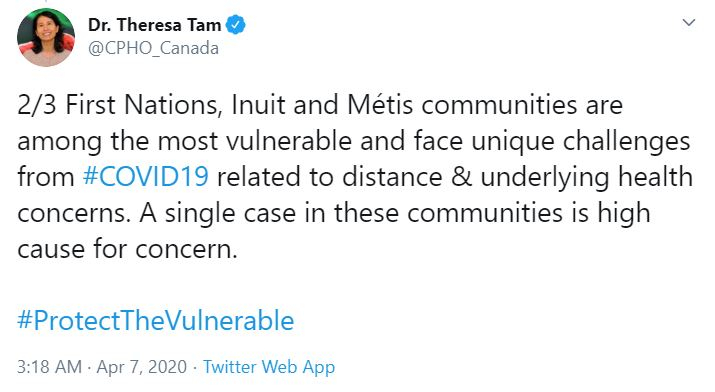Open the #COVID19 hashtag
Viewport: 715px width, 392px height.
(x=146, y=177)
